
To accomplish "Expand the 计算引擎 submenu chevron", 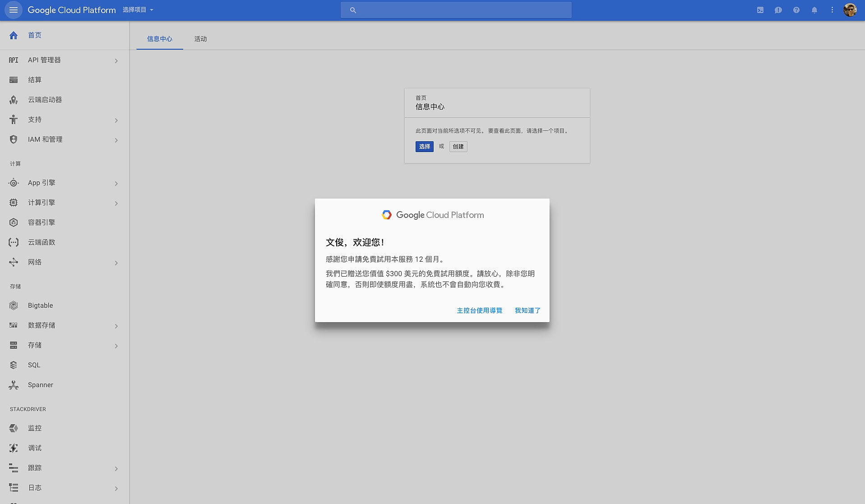I will coord(116,203).
